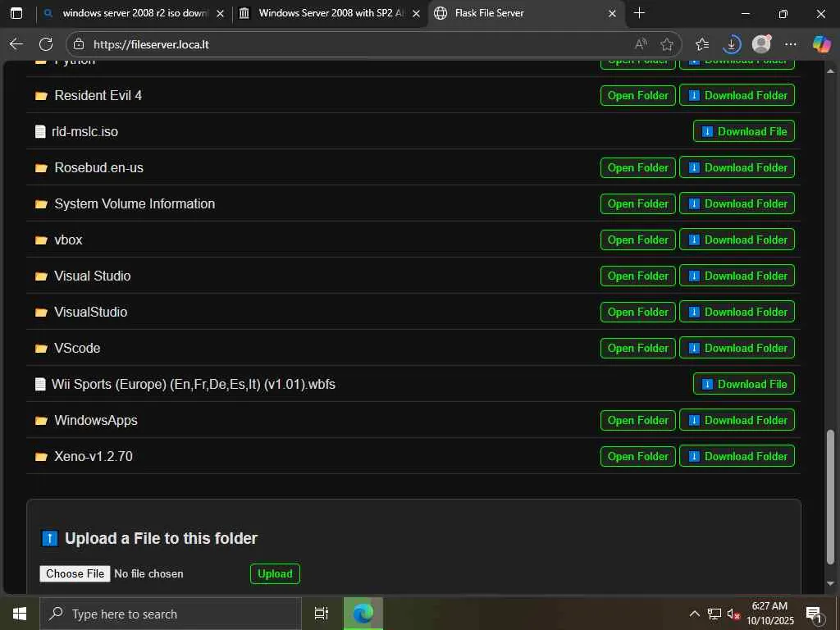Viewport: 840px width, 630px height.
Task: Open Folder for Xeno-v1.2.70
Action: point(637,456)
